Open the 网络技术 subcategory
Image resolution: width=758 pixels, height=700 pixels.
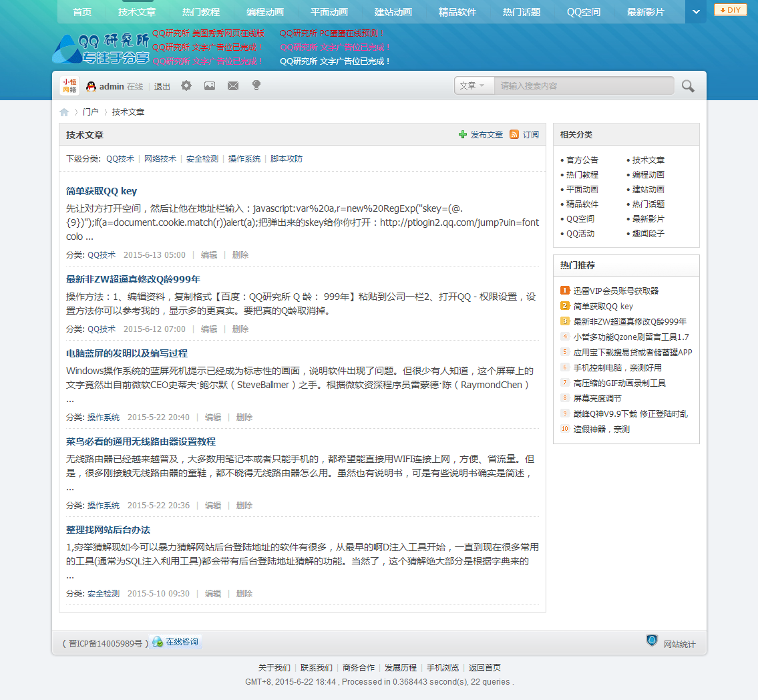[160, 158]
